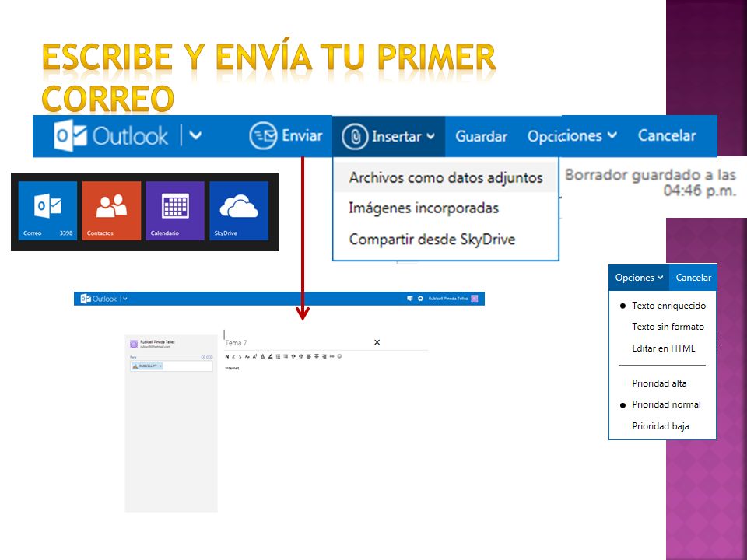
Task: Click Guardar to save the draft
Action: 481,137
